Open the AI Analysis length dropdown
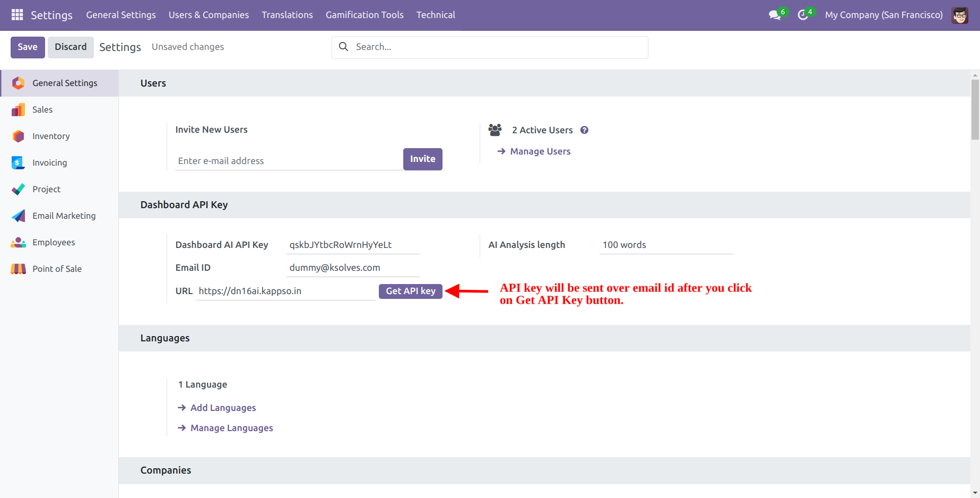The image size is (980, 498). pyautogui.click(x=666, y=245)
